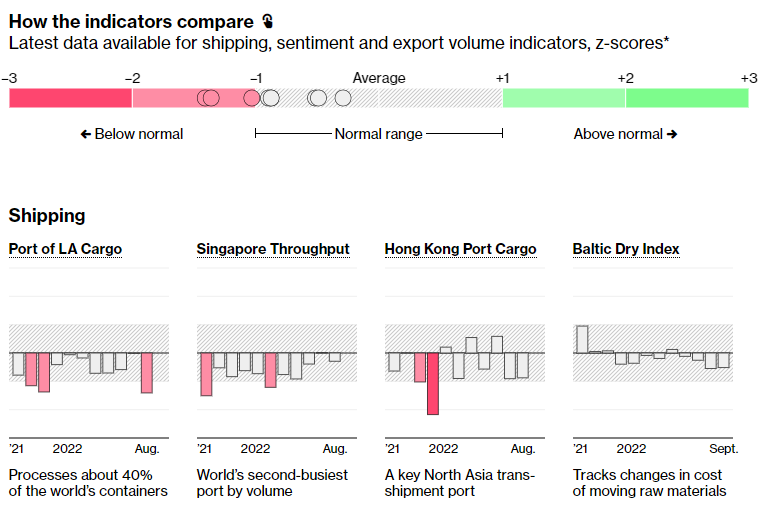
Task: Click the Normal range label
Action: [x=378, y=134]
